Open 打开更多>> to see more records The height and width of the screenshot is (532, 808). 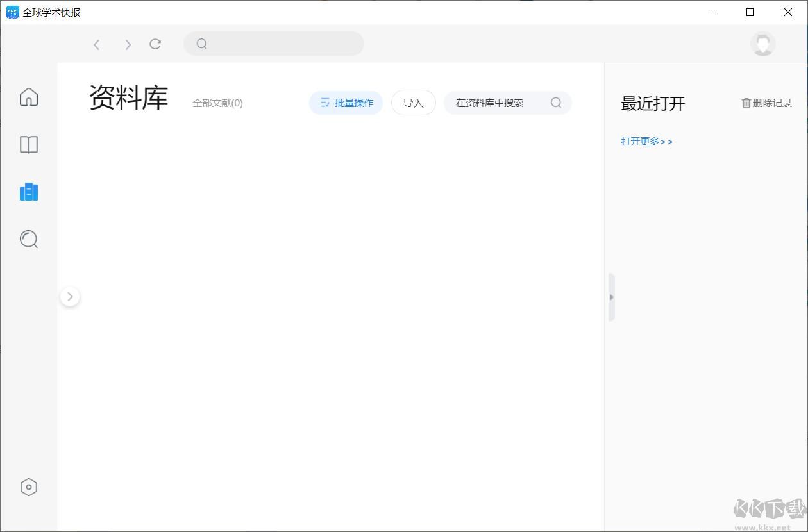[646, 142]
